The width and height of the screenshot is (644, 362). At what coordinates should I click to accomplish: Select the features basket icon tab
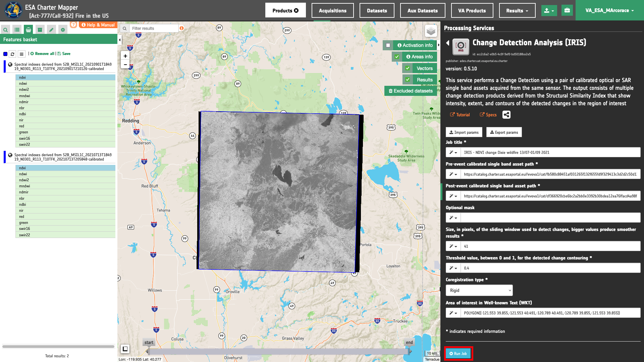tap(29, 30)
